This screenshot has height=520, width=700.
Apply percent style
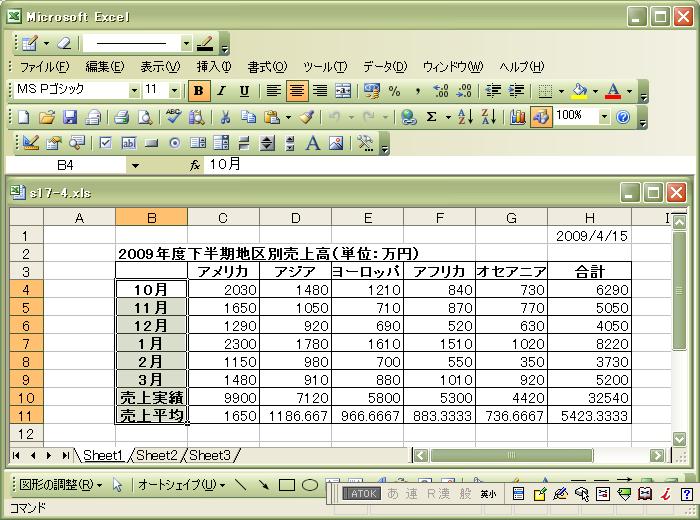(394, 91)
